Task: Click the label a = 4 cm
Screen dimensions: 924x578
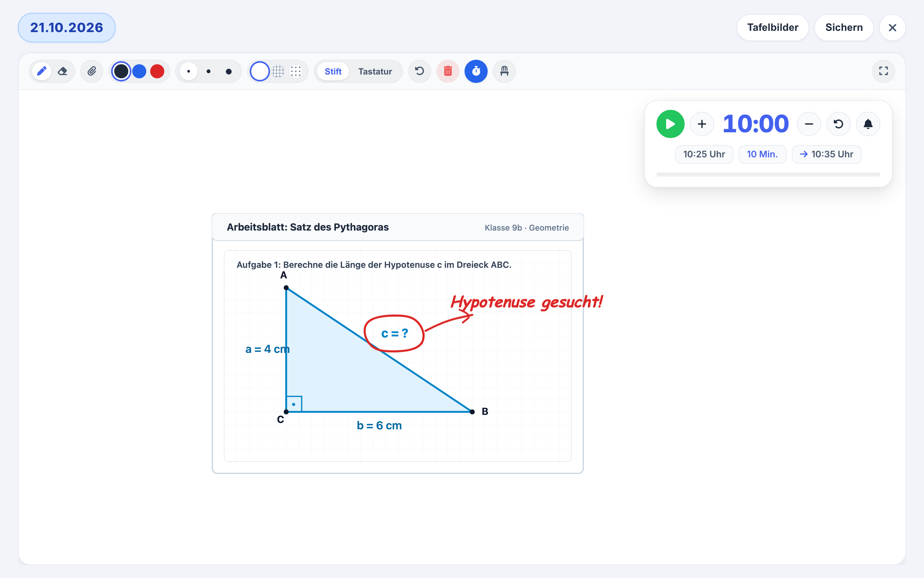Action: pyautogui.click(x=267, y=349)
